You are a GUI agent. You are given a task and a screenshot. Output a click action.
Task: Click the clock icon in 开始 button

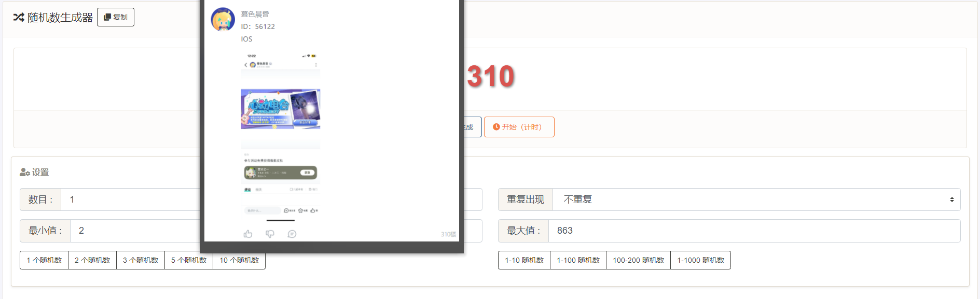pos(496,127)
